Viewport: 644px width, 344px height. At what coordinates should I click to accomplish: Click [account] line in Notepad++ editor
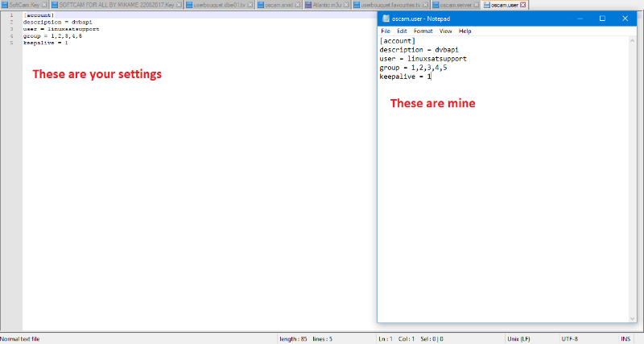click(39, 15)
